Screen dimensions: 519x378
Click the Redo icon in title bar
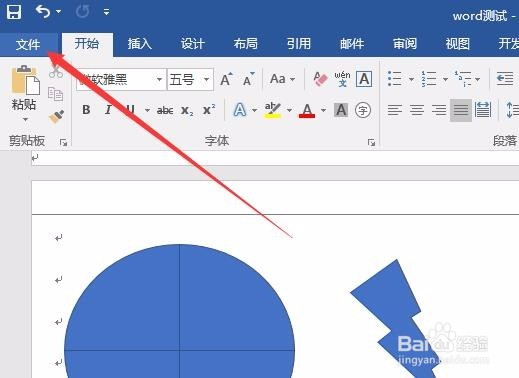[x=82, y=12]
